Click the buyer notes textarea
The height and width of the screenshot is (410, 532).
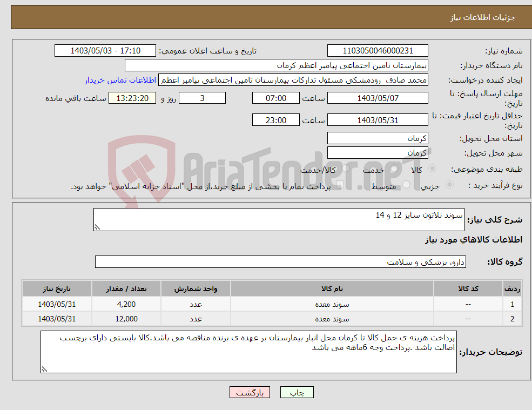click(248, 352)
